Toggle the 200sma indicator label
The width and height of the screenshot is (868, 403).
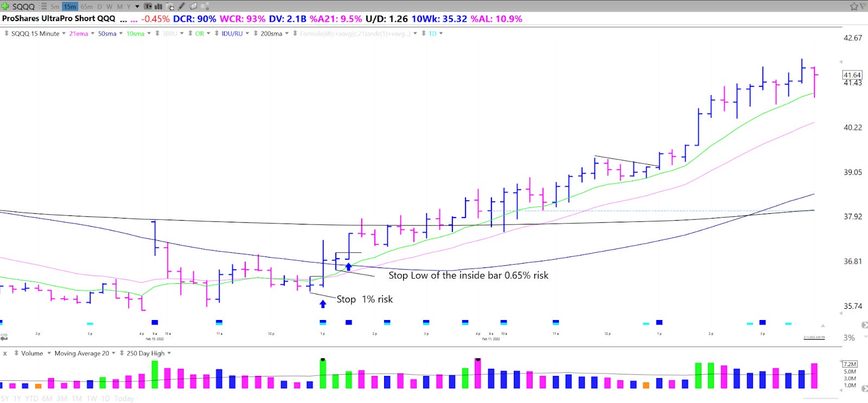coord(271,34)
